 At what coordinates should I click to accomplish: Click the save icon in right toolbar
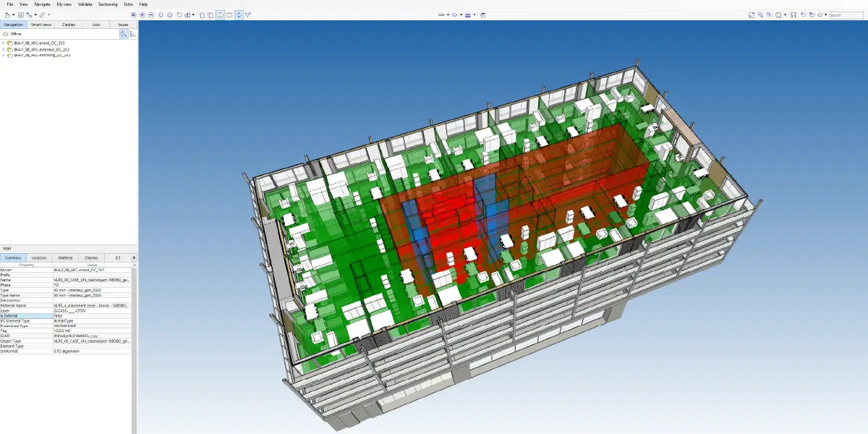click(793, 14)
